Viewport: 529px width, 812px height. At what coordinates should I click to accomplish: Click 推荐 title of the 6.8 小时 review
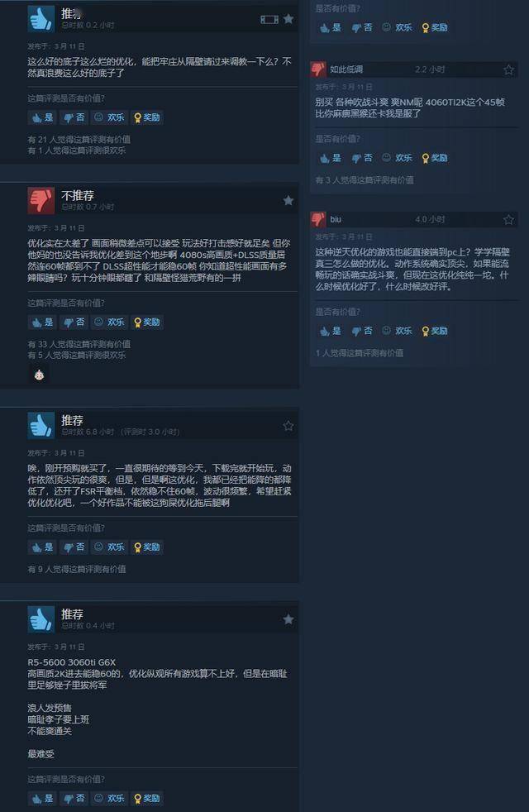pos(72,420)
